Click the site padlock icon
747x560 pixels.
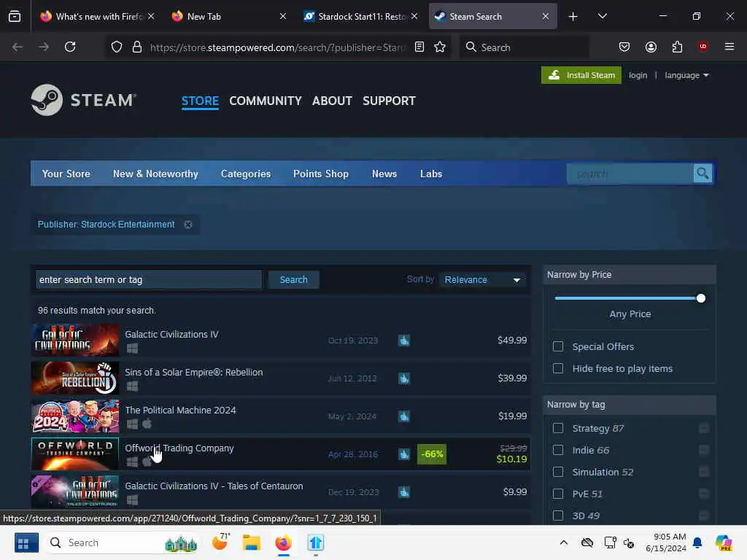point(137,47)
